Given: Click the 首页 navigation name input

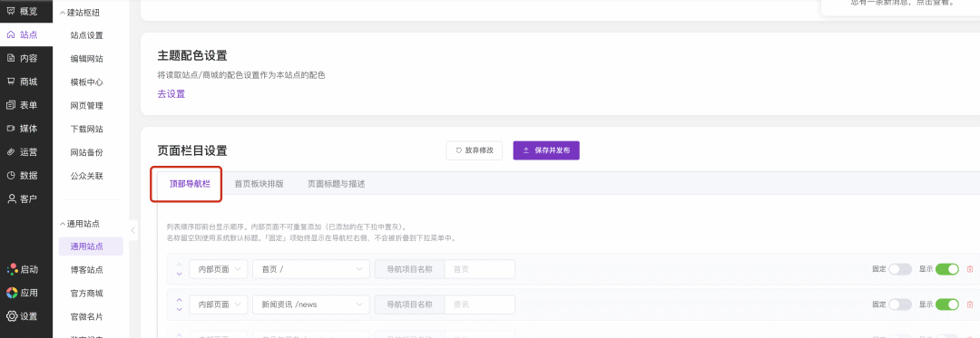Looking at the screenshot, I should pos(479,269).
